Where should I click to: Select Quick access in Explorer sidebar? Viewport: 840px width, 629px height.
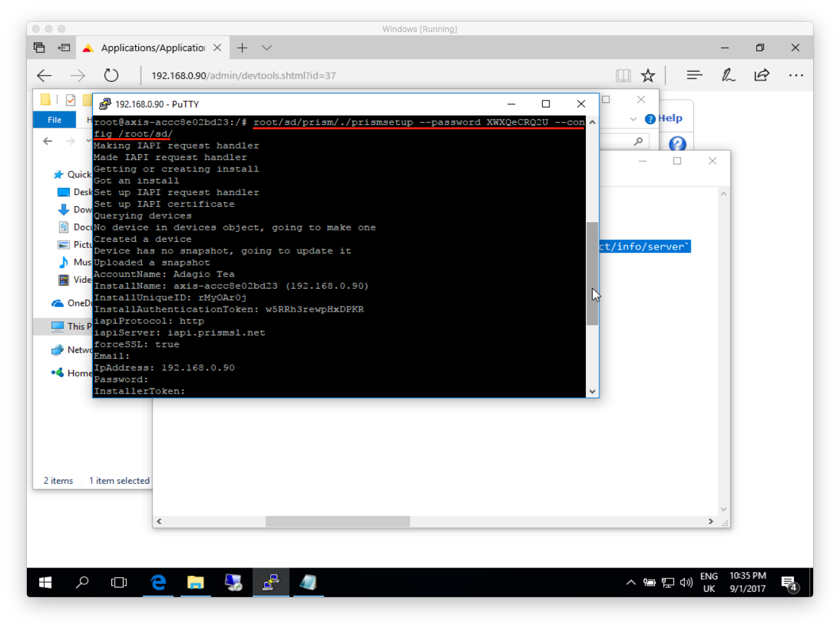[72, 175]
